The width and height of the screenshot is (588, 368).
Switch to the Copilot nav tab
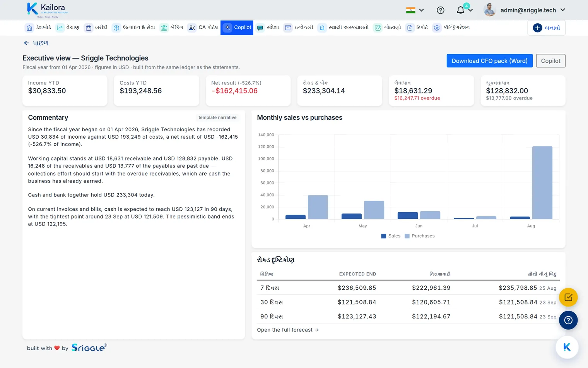237,28
